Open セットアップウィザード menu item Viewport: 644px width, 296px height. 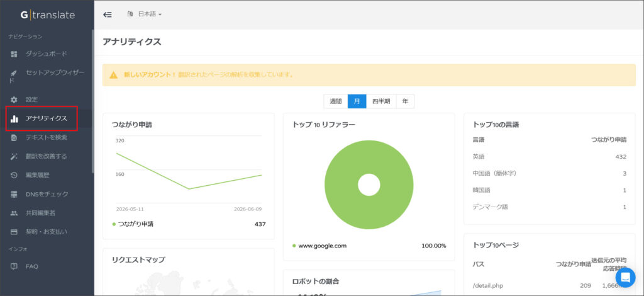point(47,76)
